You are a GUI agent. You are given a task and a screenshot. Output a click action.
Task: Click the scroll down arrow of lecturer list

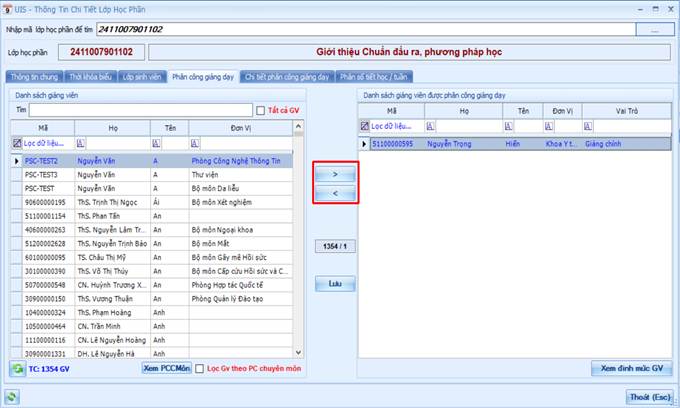tap(298, 353)
